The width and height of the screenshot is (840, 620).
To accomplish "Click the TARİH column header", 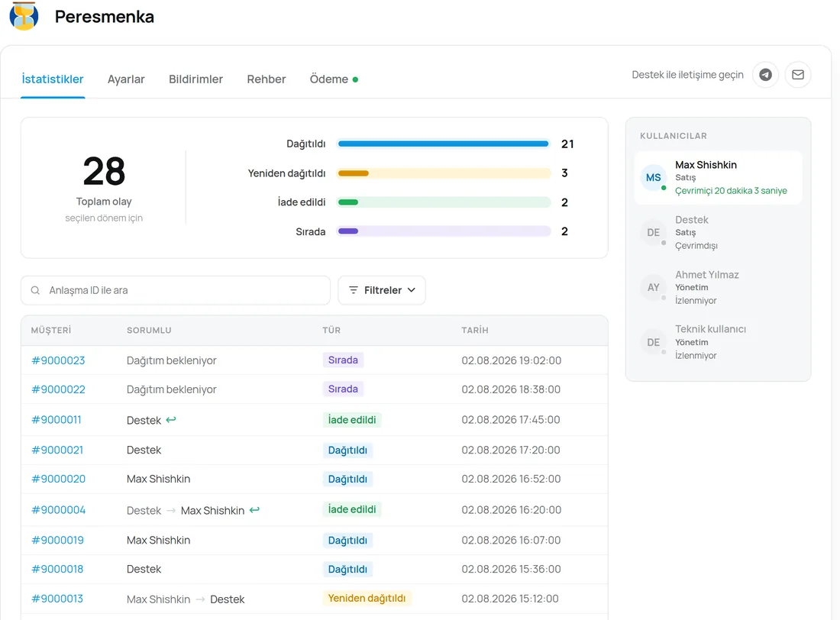I will point(475,330).
